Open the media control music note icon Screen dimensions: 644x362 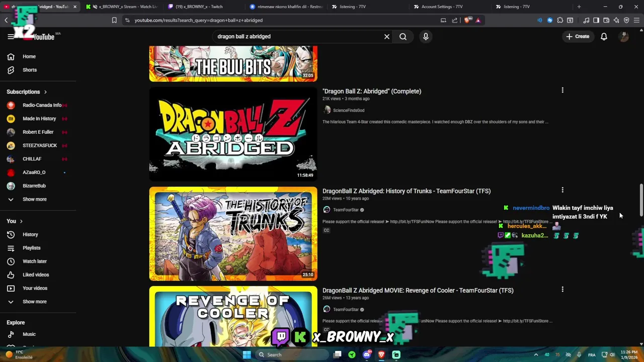(x=586, y=20)
